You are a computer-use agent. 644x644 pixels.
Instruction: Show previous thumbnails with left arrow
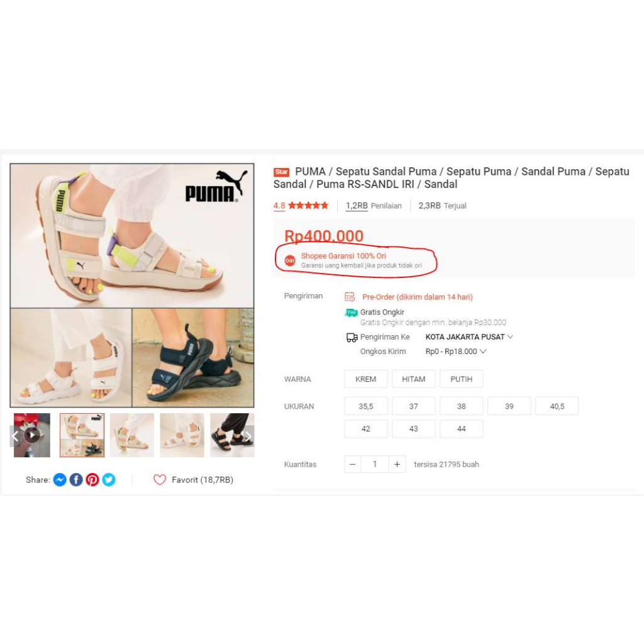[15, 436]
